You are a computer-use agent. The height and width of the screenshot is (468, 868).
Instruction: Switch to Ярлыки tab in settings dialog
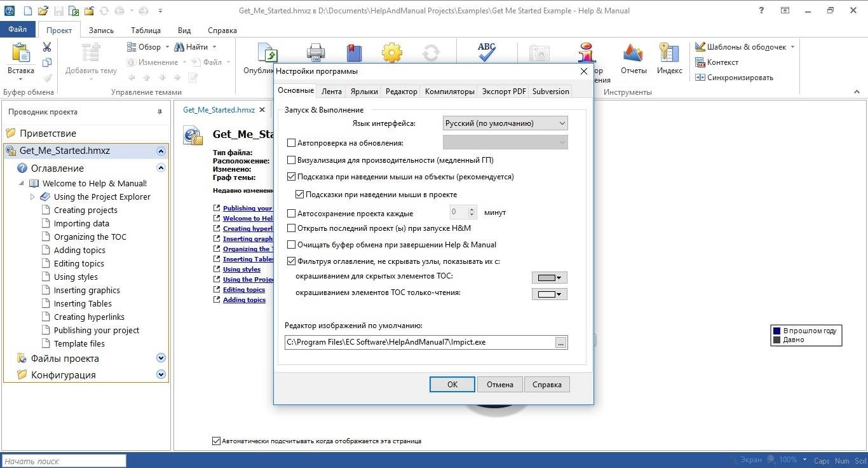[364, 92]
